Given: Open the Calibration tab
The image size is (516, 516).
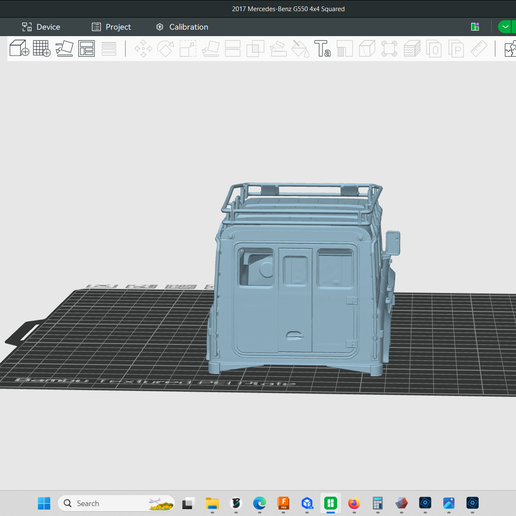Looking at the screenshot, I should point(182,27).
